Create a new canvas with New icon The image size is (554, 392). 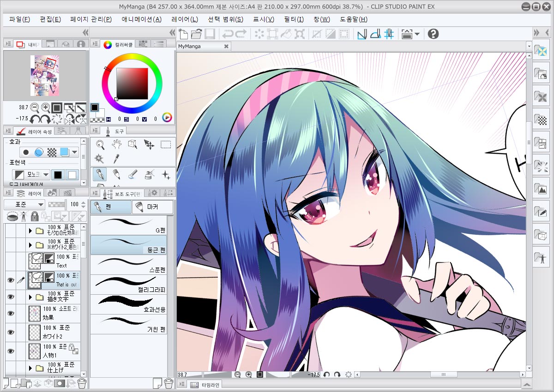(x=183, y=34)
